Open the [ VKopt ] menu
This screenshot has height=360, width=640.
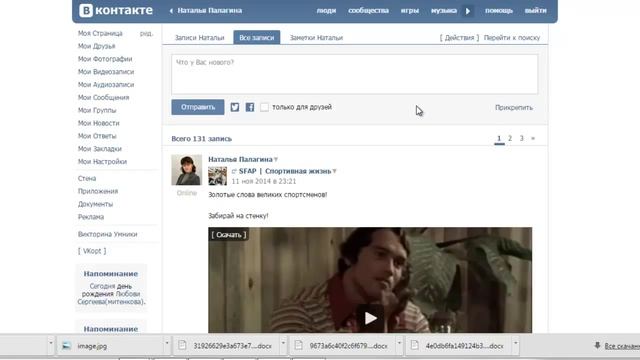coord(92,251)
